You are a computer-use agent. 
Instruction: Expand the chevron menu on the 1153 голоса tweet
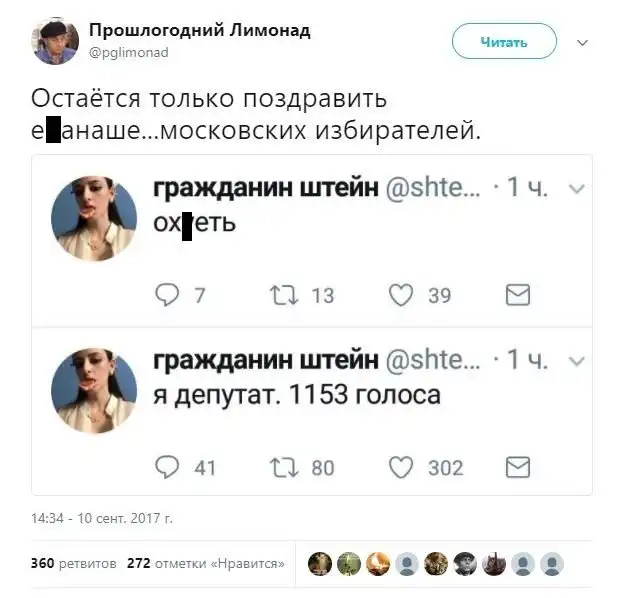(x=575, y=361)
